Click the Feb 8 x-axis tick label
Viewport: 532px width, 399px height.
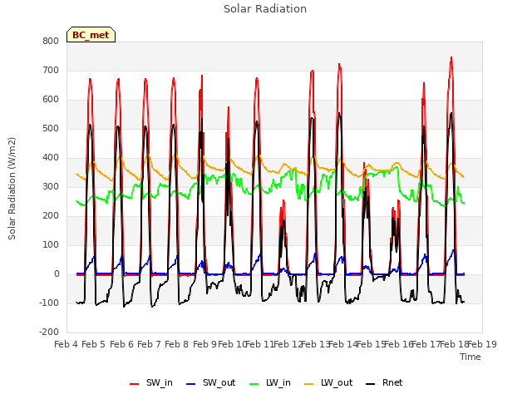(x=177, y=344)
